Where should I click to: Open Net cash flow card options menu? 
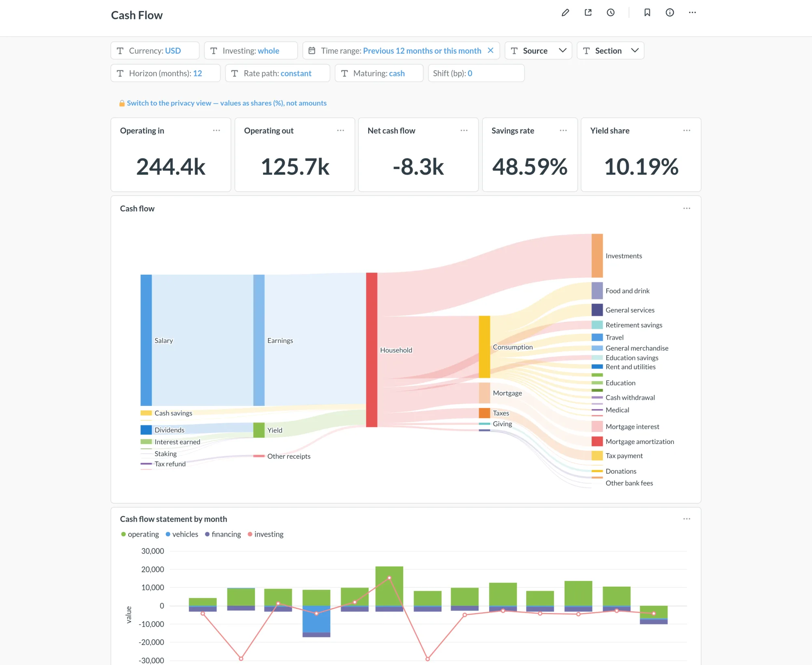464,130
